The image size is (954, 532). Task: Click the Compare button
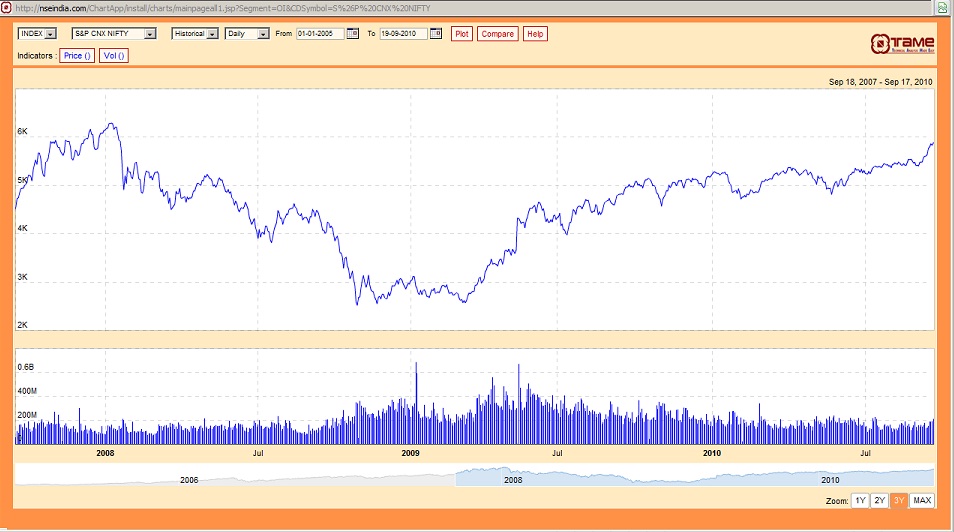click(x=497, y=34)
